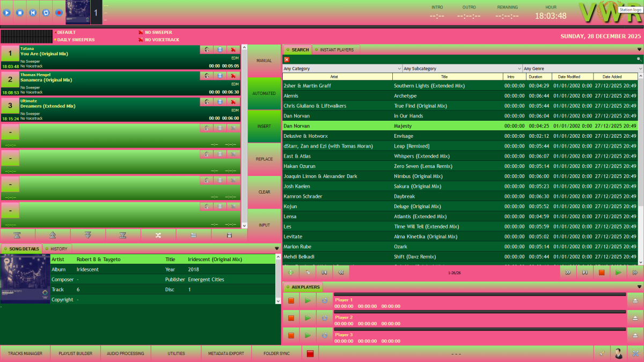
Task: Enable the repeat/loop transport icon
Action: coord(46,12)
